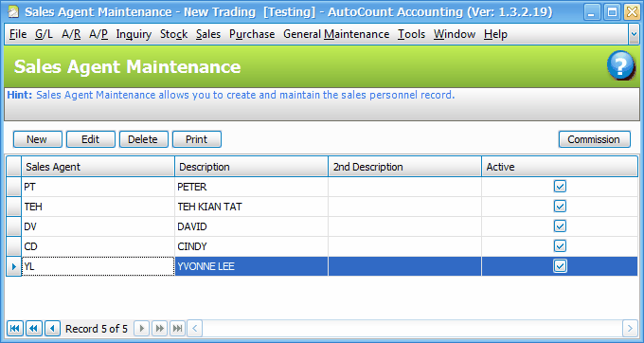Image resolution: width=644 pixels, height=343 pixels.
Task: Click horizontal scrollbar right arrow
Action: coord(630,329)
